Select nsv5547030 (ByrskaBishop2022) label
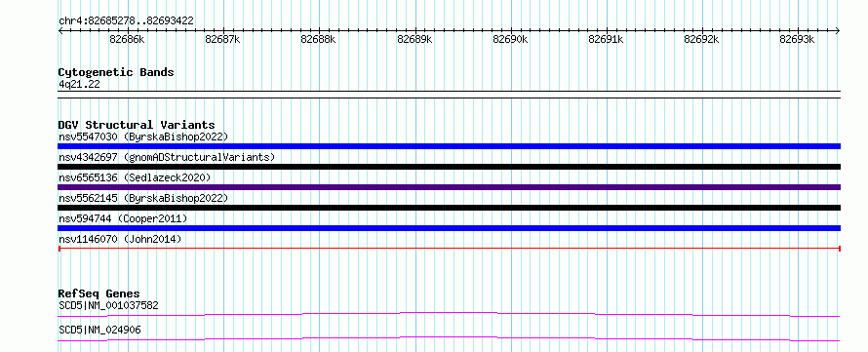Viewport: 868px width, 352px height. click(142, 137)
